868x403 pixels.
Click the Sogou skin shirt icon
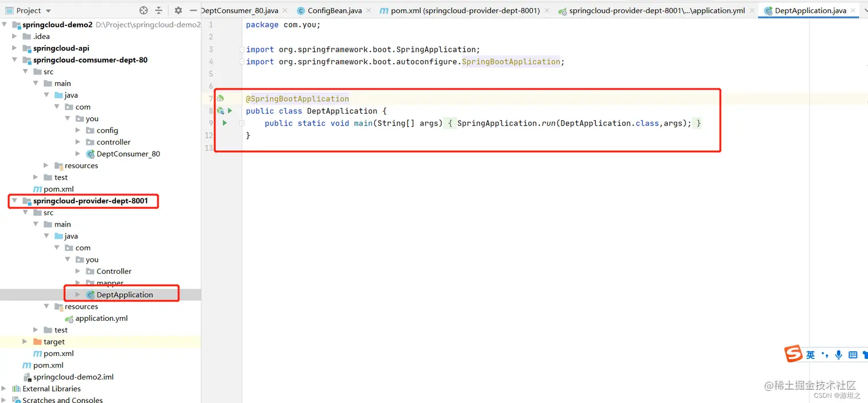(x=865, y=355)
